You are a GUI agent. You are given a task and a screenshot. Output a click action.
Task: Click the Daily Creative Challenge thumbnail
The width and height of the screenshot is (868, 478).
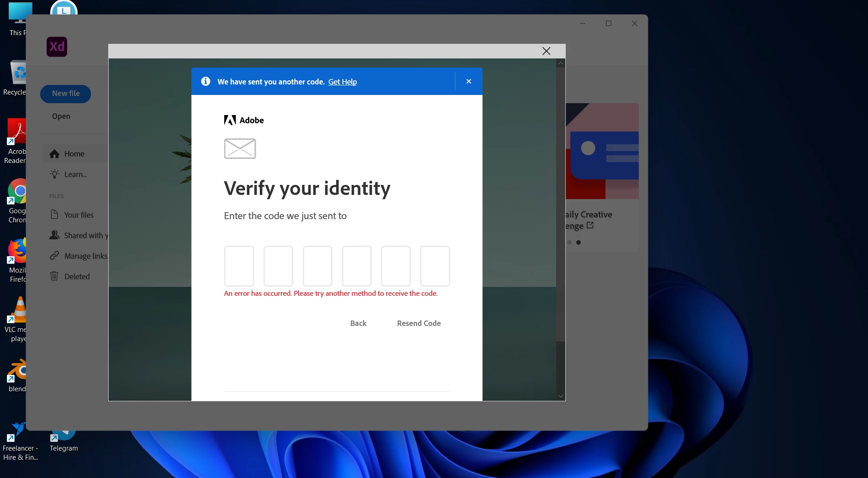(x=602, y=151)
